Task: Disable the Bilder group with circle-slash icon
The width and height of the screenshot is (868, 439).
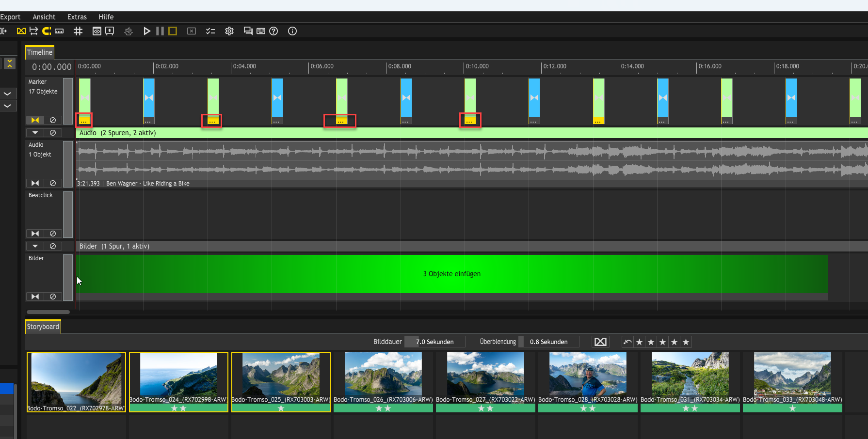Action: [53, 246]
